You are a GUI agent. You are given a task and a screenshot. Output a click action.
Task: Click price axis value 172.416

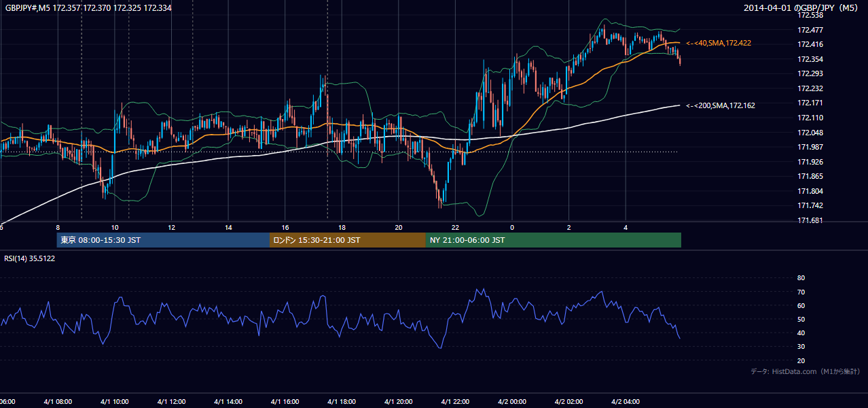[x=810, y=44]
